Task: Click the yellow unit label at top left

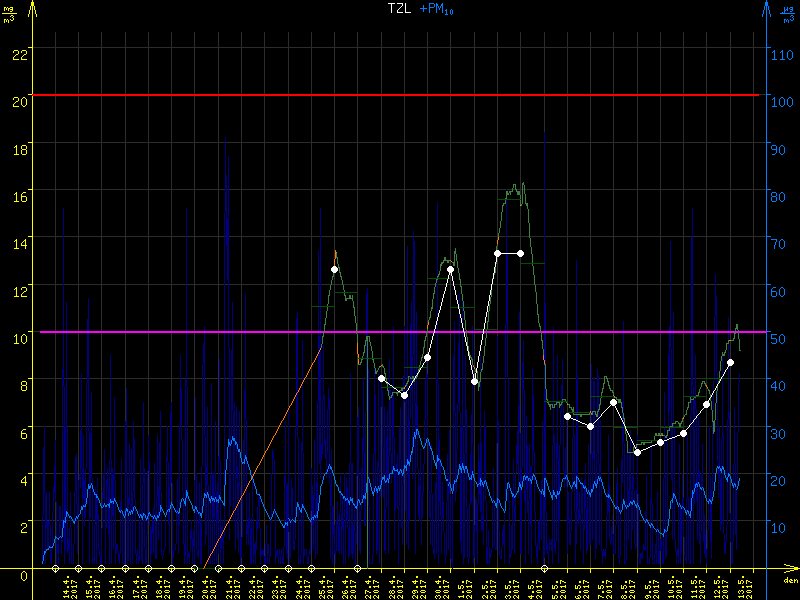Action: point(10,12)
